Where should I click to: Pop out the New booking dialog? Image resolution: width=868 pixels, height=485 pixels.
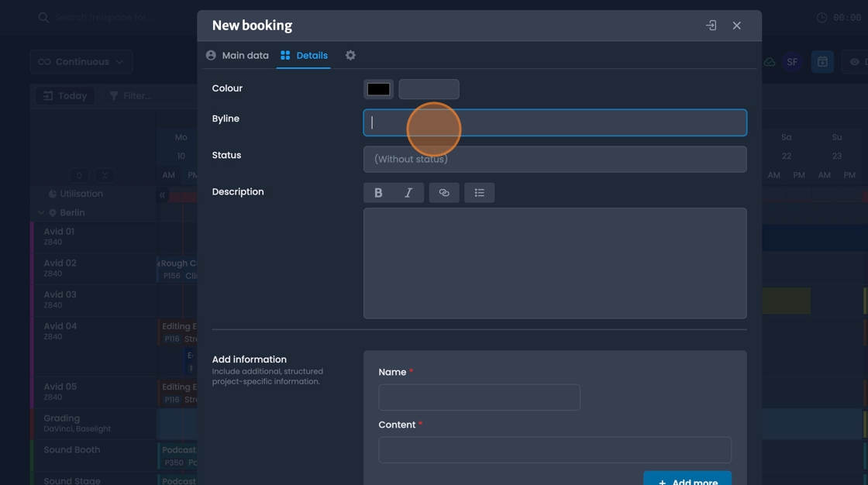click(x=710, y=25)
